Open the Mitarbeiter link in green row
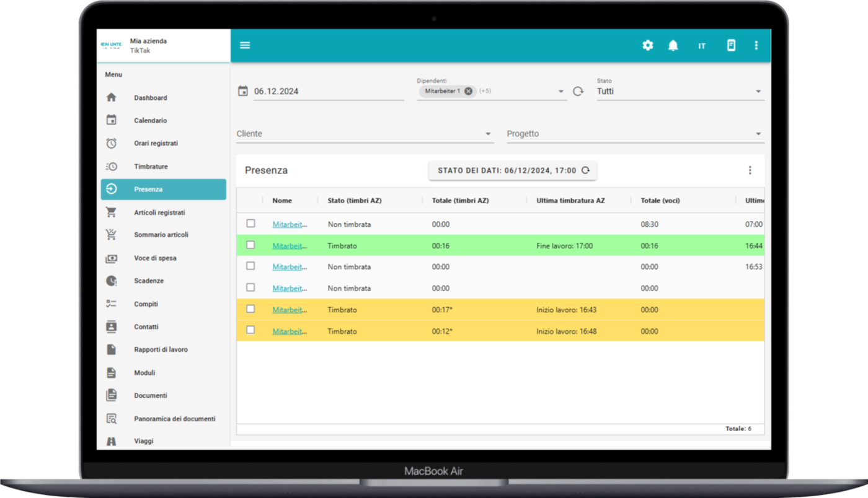Image resolution: width=868 pixels, height=498 pixels. (290, 246)
